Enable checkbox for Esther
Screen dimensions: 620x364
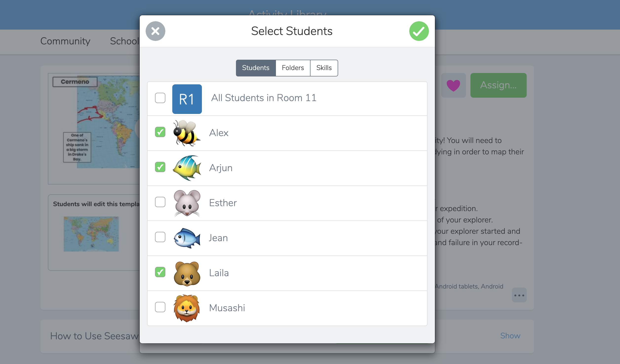tap(160, 202)
